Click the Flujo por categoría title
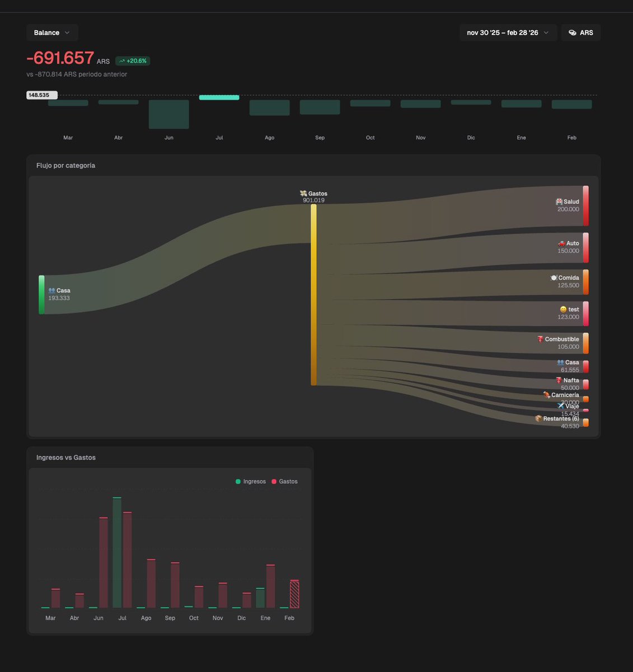This screenshot has height=672, width=633. (65, 166)
